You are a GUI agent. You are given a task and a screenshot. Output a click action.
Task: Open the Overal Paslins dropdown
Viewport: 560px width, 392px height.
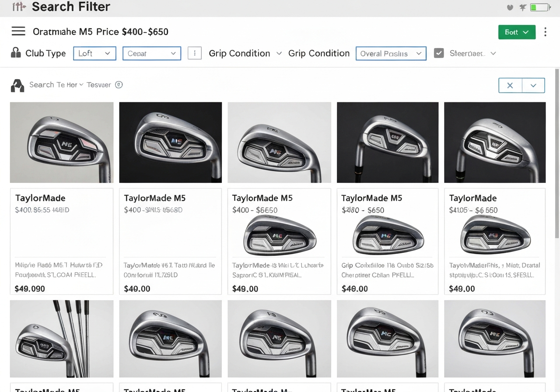tap(391, 53)
